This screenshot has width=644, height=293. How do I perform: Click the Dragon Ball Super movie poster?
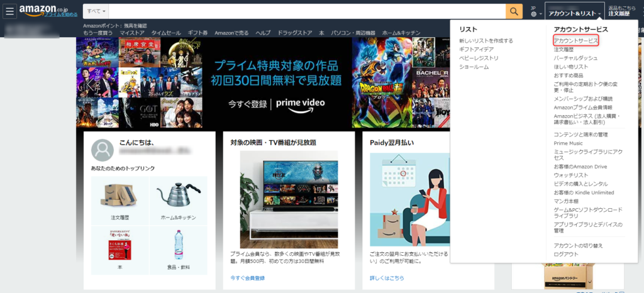(382, 82)
